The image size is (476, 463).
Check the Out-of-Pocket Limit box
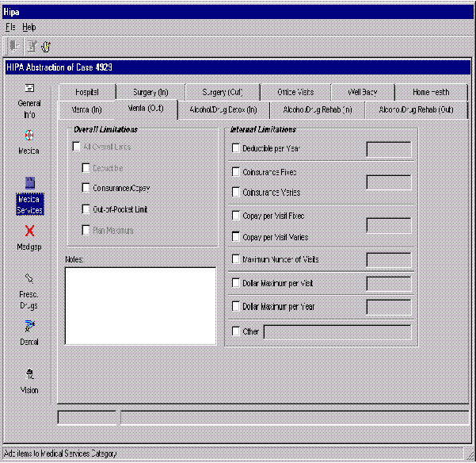[86, 209]
